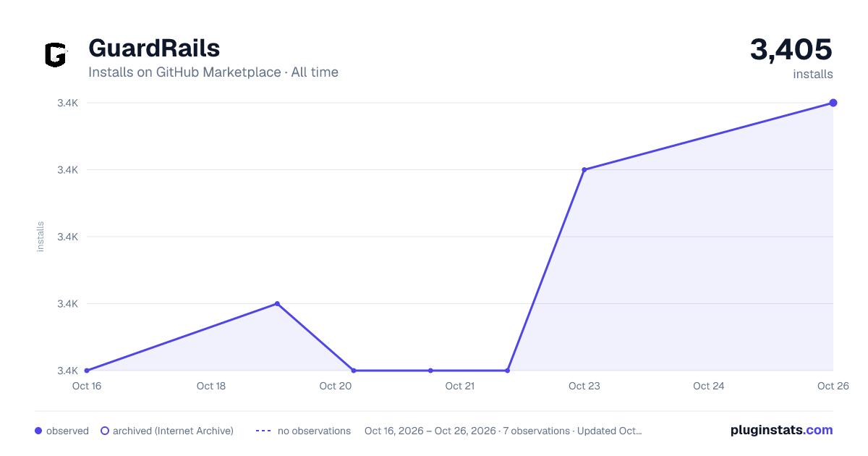868x456 pixels.
Task: Select the first data point at Oct 16
Action: click(87, 371)
